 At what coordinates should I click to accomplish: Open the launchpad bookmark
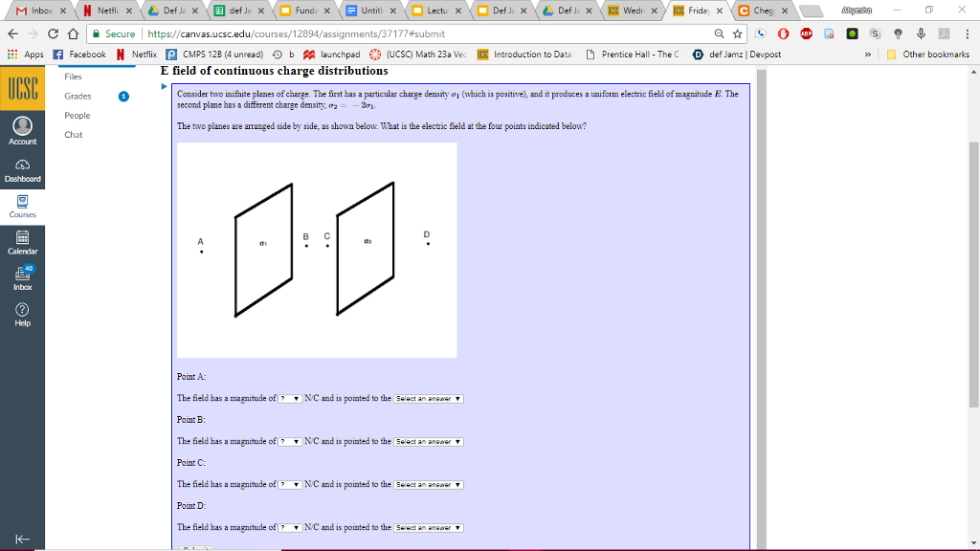click(332, 55)
